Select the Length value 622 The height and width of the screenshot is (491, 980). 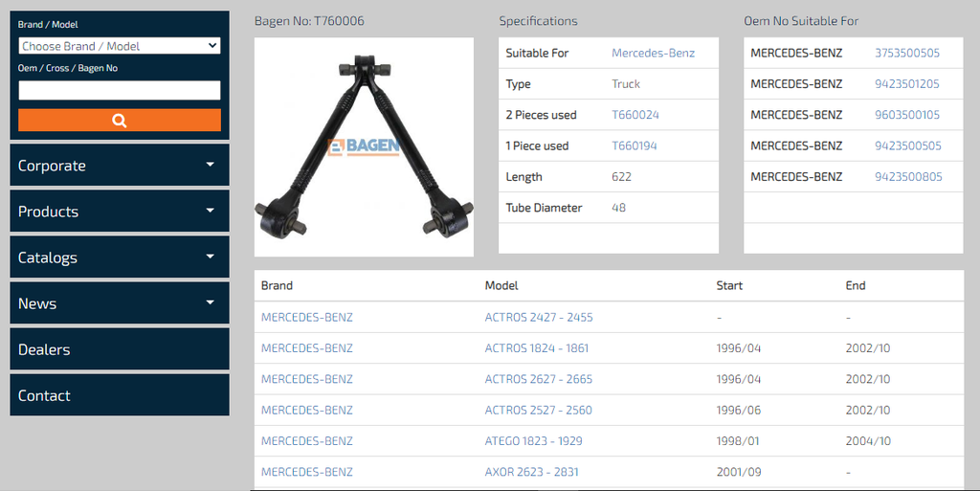(621, 177)
